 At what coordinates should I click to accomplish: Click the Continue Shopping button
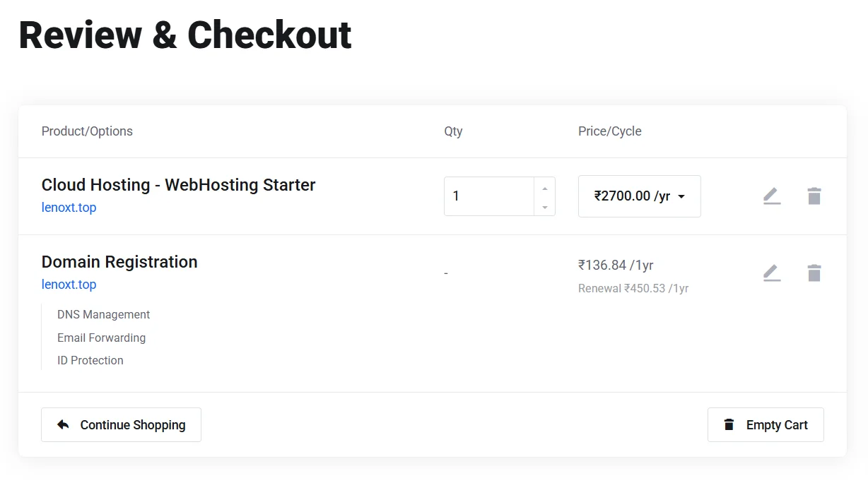pos(121,424)
